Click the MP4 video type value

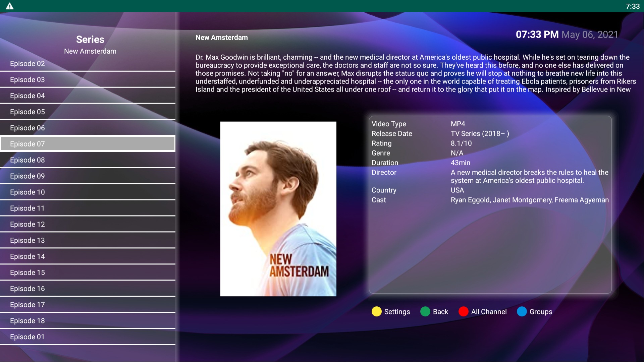click(458, 124)
